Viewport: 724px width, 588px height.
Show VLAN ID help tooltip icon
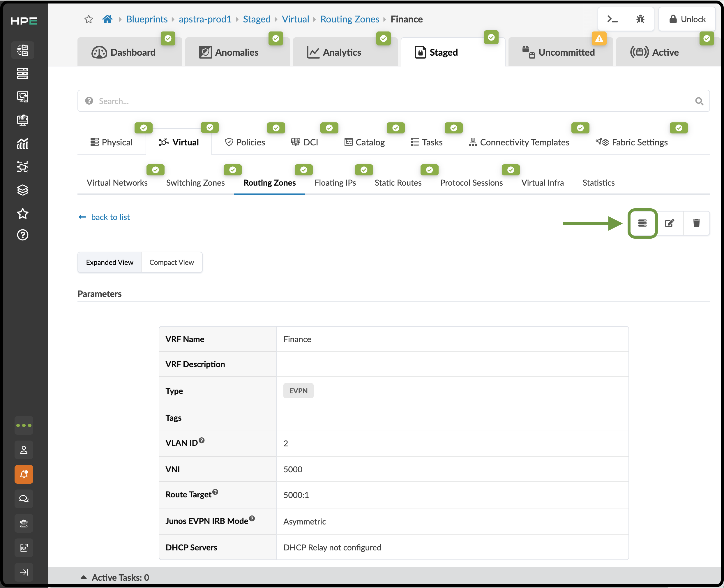(202, 440)
